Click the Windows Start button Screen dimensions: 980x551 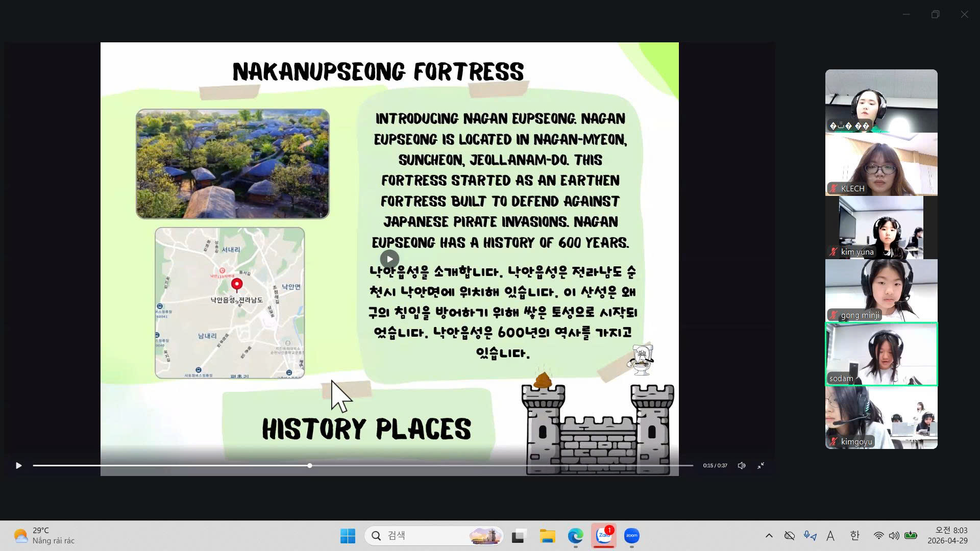click(348, 536)
